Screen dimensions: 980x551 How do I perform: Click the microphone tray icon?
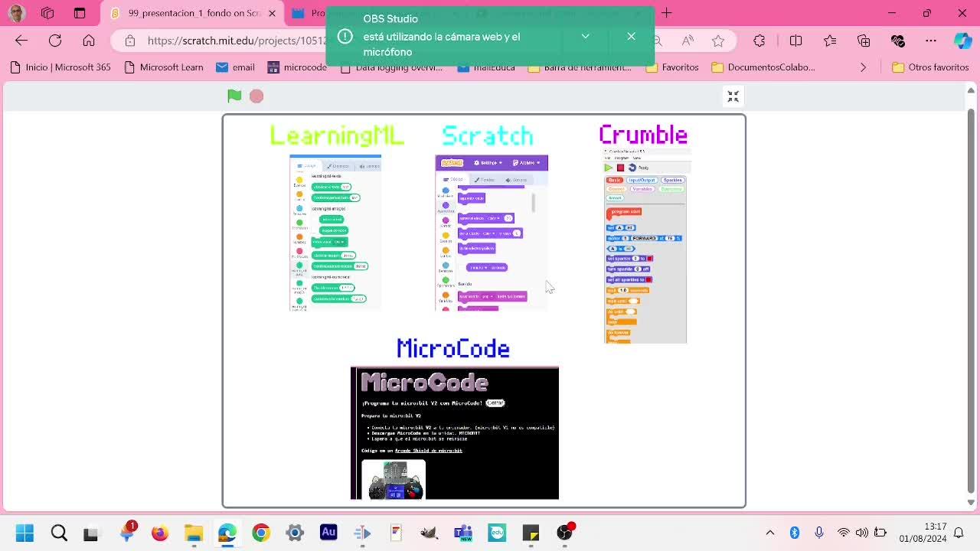click(x=819, y=533)
